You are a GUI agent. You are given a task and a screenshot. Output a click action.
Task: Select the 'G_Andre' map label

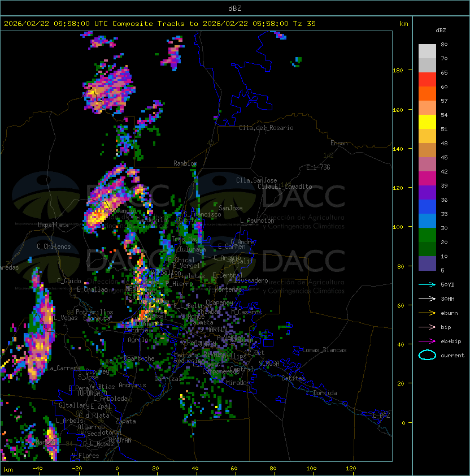242,242
